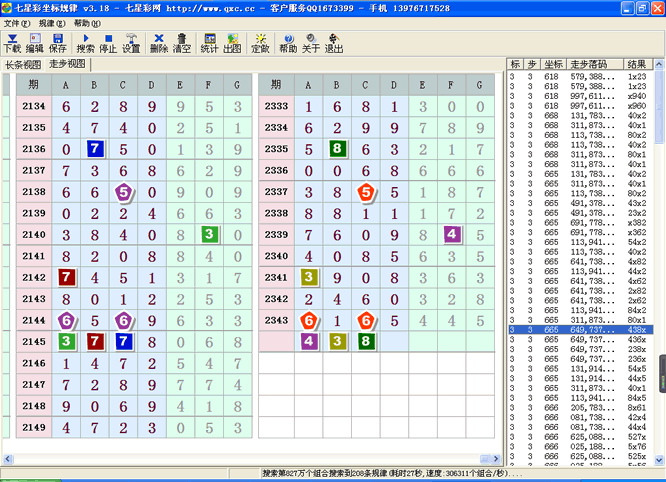
Task: Click the period cell 2340
Action: point(277,256)
